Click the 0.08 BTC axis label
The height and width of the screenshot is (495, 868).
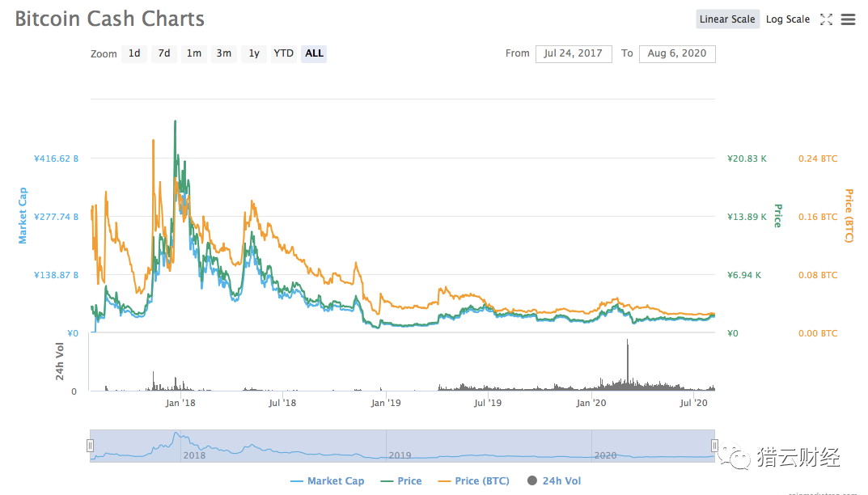(818, 275)
